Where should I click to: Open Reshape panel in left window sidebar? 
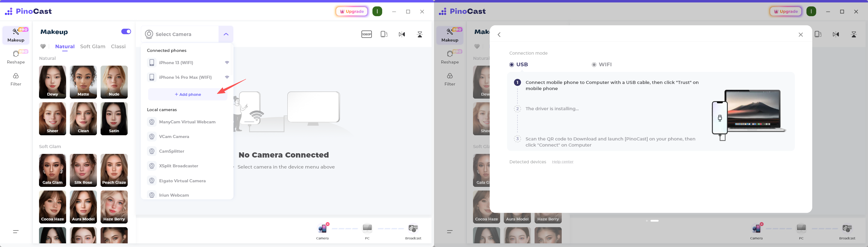click(16, 57)
